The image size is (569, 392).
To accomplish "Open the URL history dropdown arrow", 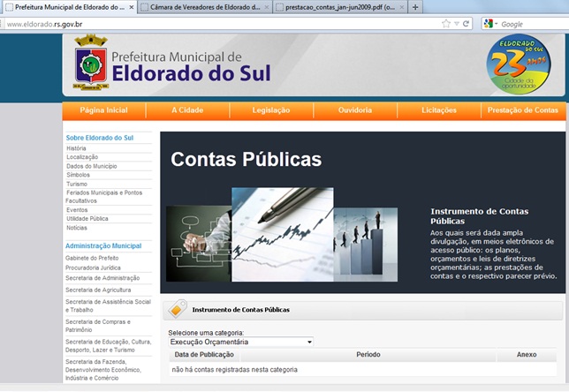I will coord(457,24).
